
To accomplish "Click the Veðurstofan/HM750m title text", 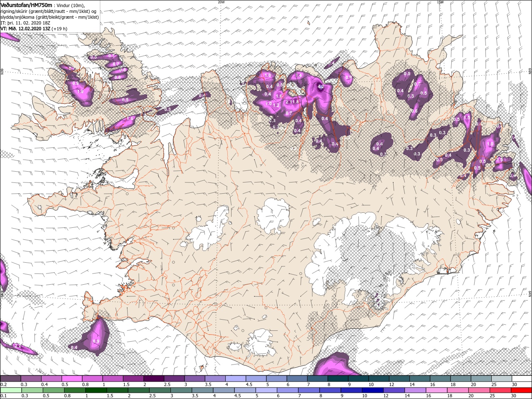I will (x=27, y=5).
